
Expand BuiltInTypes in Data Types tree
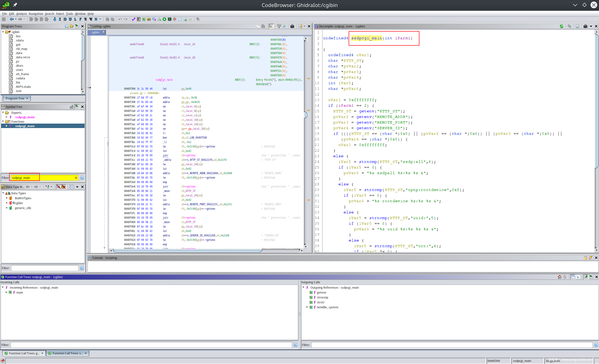coord(7,198)
